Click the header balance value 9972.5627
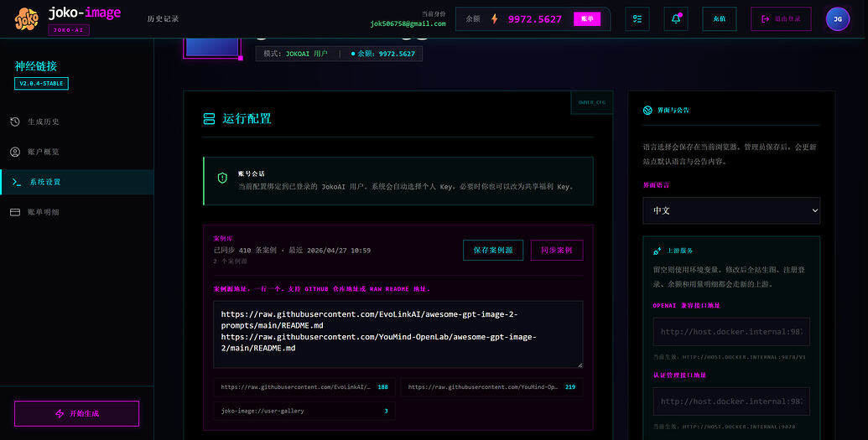Viewport: 868px width, 440px height. (535, 18)
